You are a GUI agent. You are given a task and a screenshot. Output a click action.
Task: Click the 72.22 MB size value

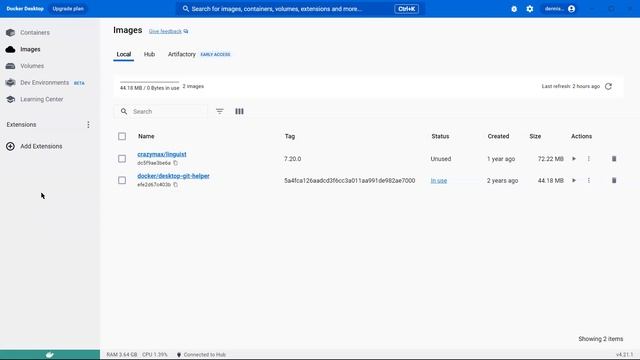click(x=551, y=159)
